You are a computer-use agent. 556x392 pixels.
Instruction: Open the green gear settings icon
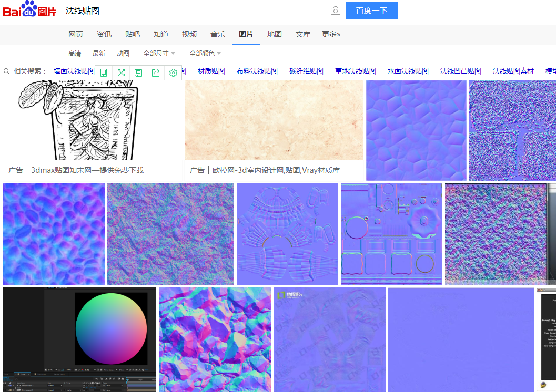[173, 73]
